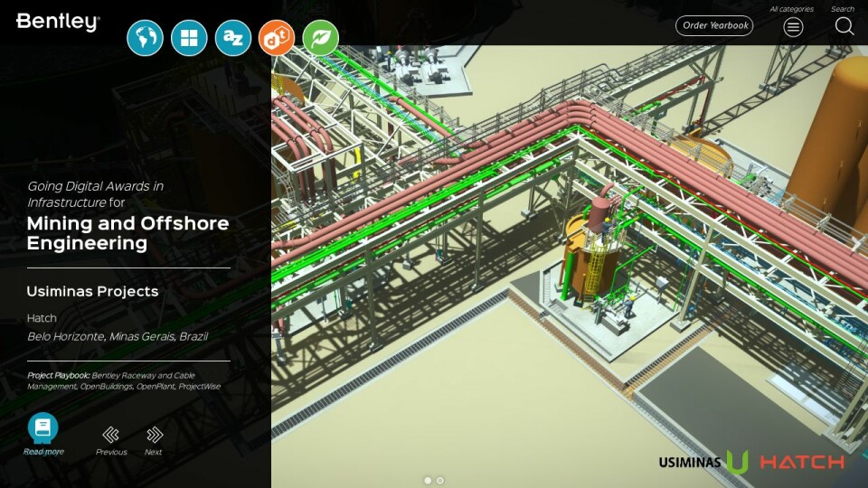The height and width of the screenshot is (488, 868).
Task: Click the Usiminas Projects title
Action: pos(92,292)
